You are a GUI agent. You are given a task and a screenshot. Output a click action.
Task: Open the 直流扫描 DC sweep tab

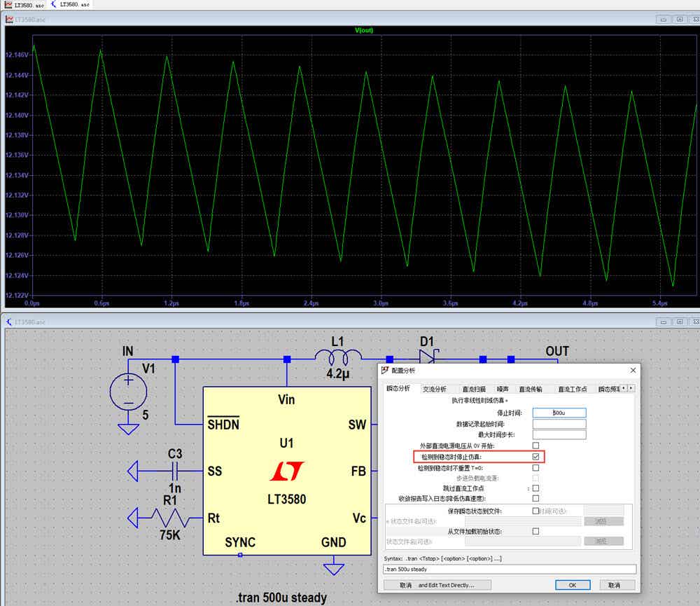(x=474, y=390)
